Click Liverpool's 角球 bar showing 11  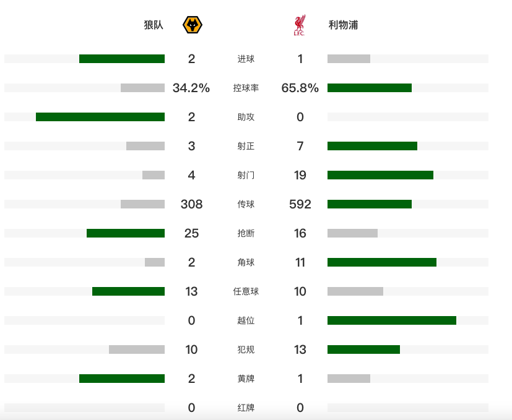[x=382, y=262]
